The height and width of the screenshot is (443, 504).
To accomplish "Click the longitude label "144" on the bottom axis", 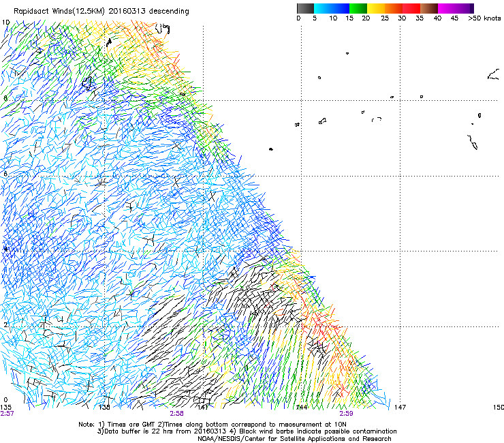I will (x=302, y=408).
